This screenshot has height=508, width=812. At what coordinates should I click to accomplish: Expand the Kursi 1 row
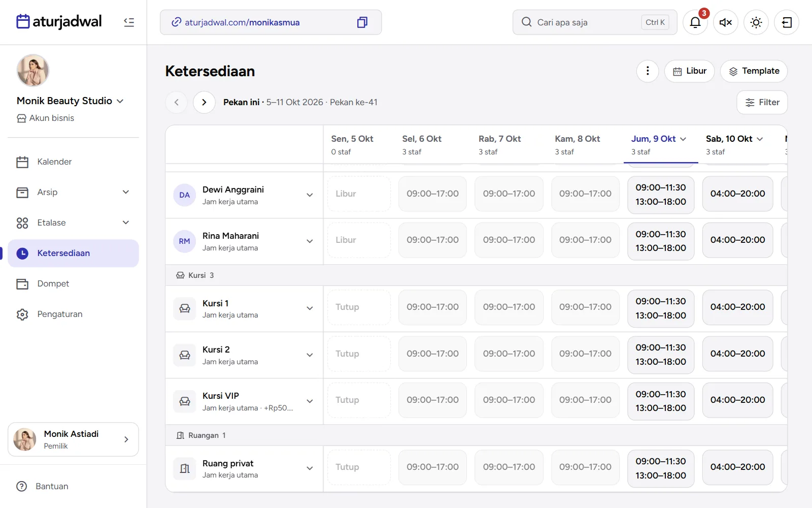310,308
